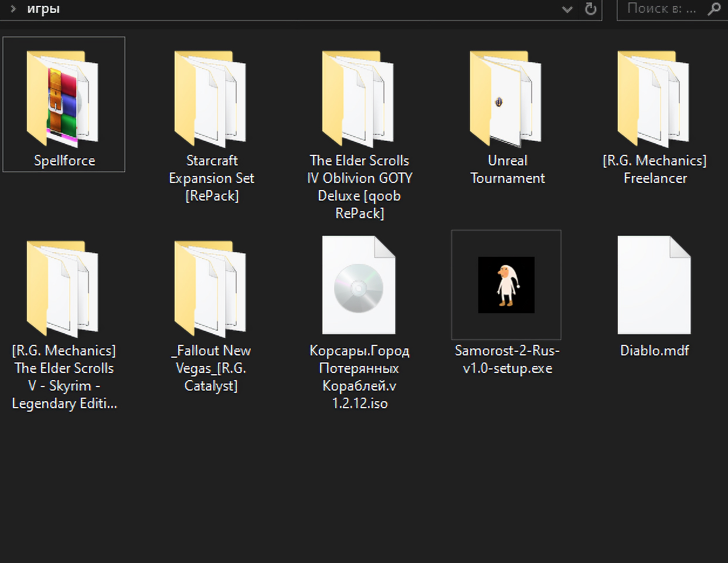Click the search magnifier icon
The width and height of the screenshot is (728, 563).
(714, 9)
